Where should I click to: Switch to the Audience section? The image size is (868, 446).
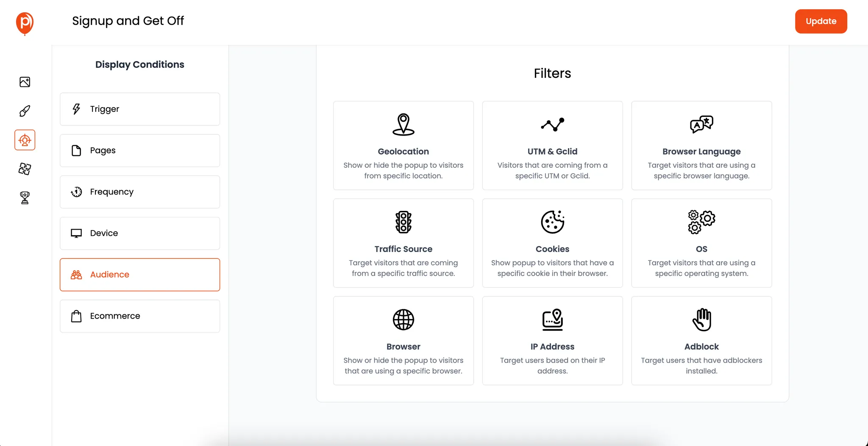[139, 274]
